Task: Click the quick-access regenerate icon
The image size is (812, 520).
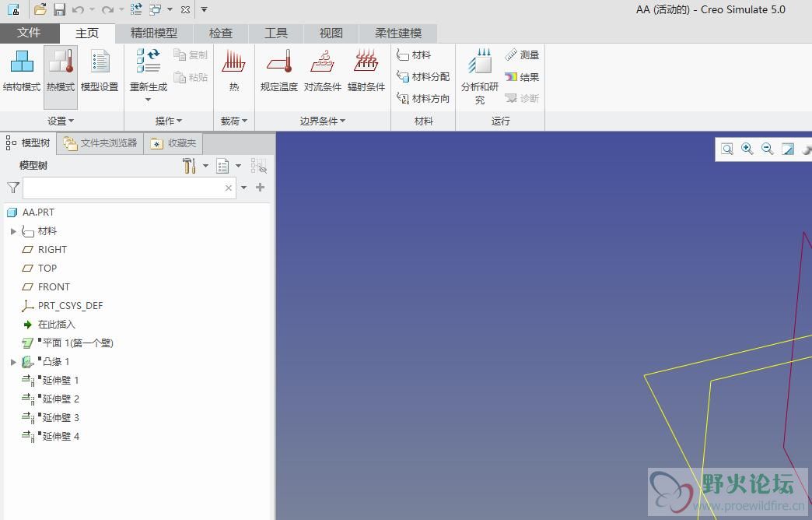Action: pyautogui.click(x=136, y=9)
